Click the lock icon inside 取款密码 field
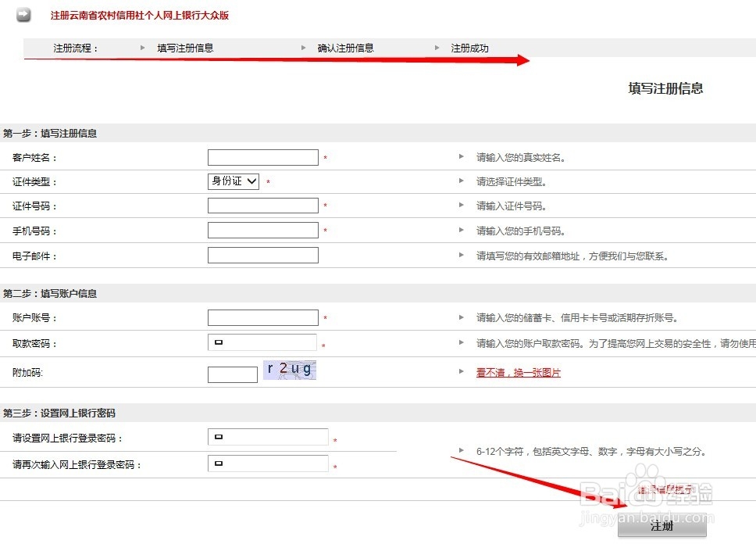Image resolution: width=756 pixels, height=544 pixels. [219, 342]
